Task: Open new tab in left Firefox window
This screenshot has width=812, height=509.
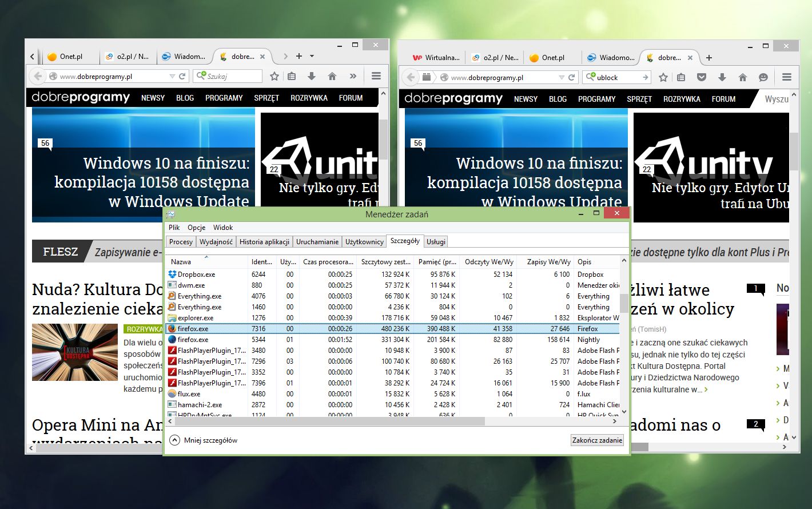Action: tap(298, 56)
